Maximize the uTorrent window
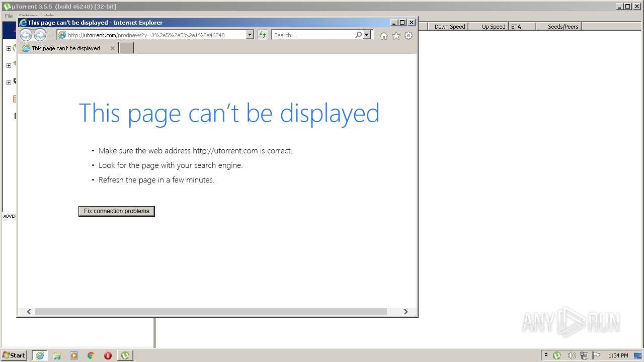This screenshot has height=362, width=644. (628, 7)
